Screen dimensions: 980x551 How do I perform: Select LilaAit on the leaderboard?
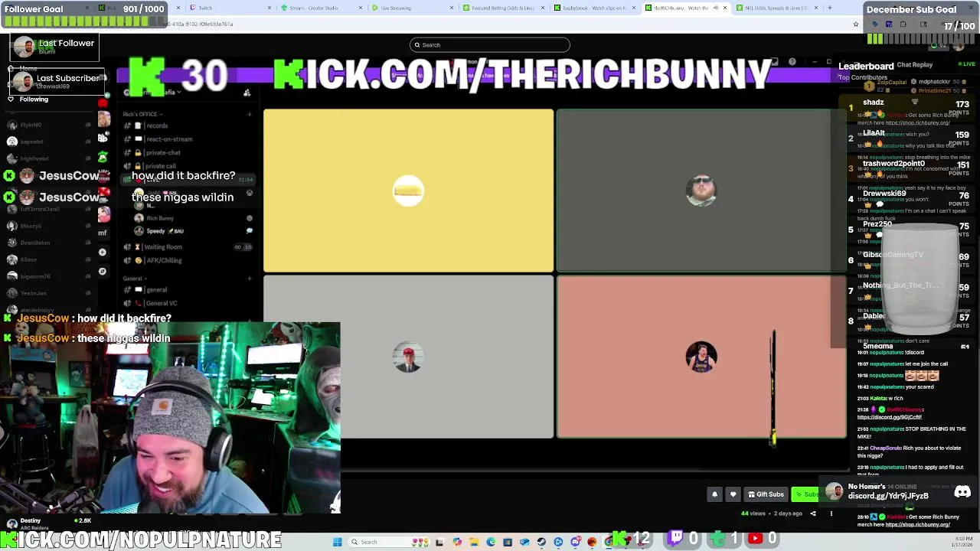[874, 133]
